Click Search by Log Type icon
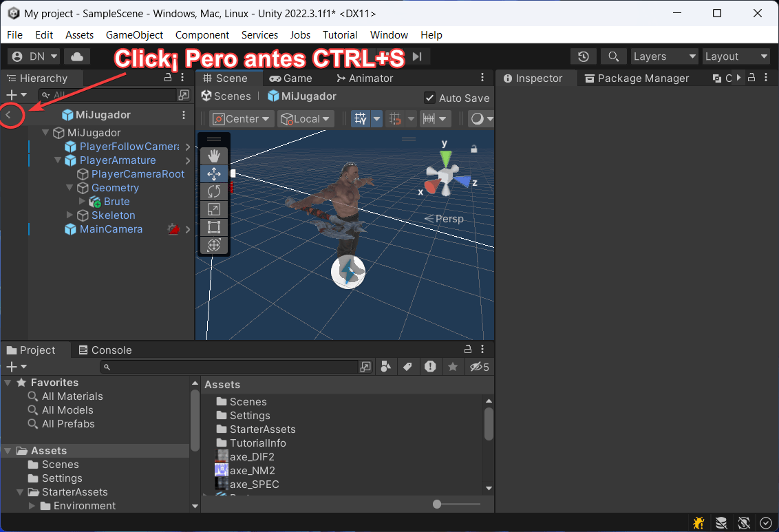Screen dimensions: 779x532 coord(429,367)
